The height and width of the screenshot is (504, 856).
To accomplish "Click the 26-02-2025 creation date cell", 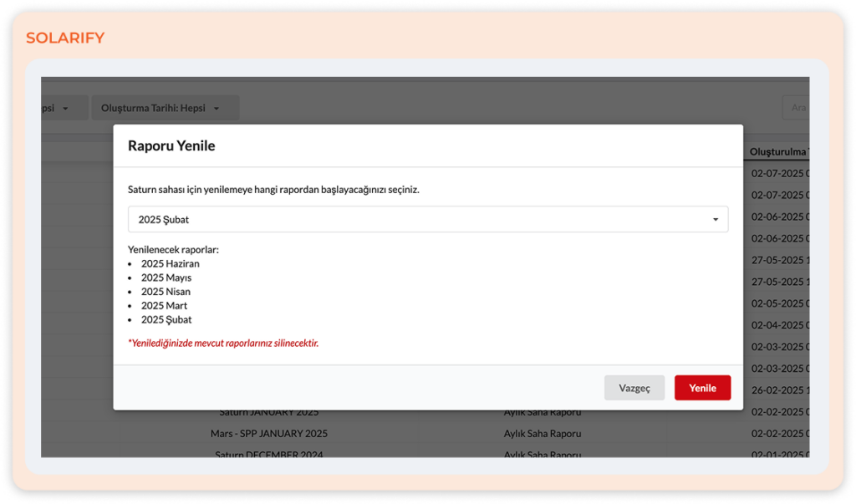I will pyautogui.click(x=779, y=390).
